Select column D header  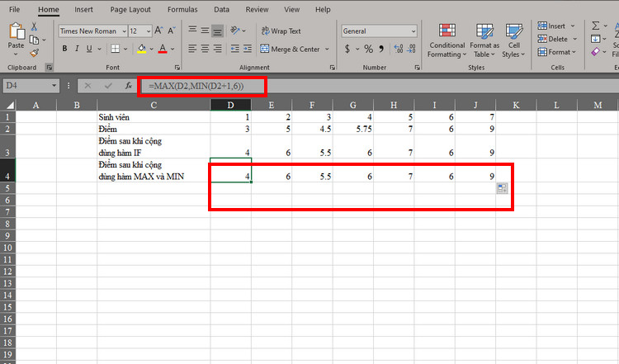(230, 105)
